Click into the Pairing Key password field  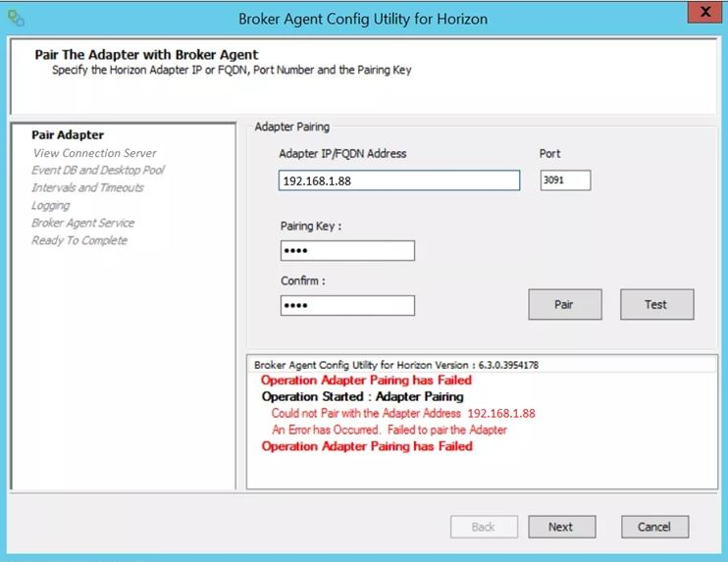pos(347,251)
